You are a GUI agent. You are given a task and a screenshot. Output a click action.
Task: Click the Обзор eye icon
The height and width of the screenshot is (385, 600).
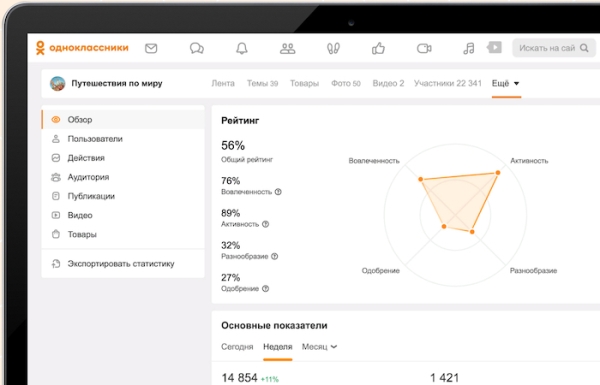tap(56, 119)
